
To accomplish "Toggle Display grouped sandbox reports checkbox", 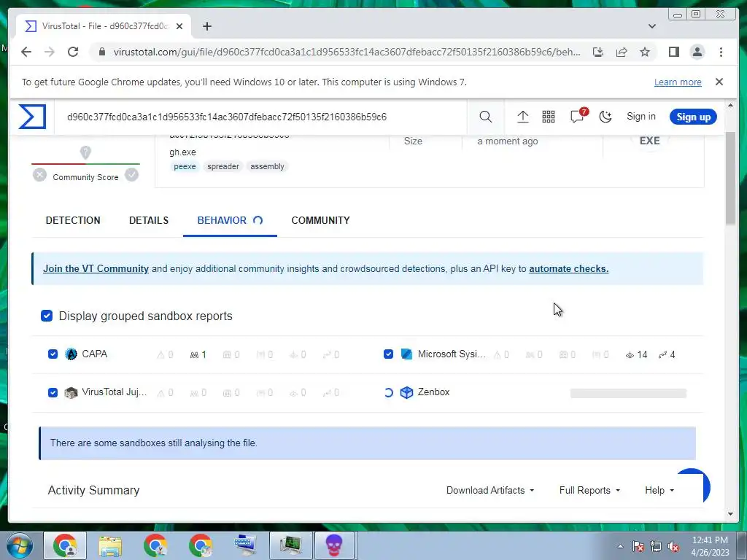I will [x=47, y=316].
